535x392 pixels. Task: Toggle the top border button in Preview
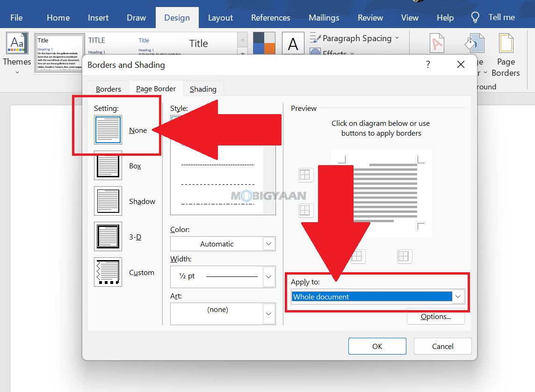click(x=305, y=175)
